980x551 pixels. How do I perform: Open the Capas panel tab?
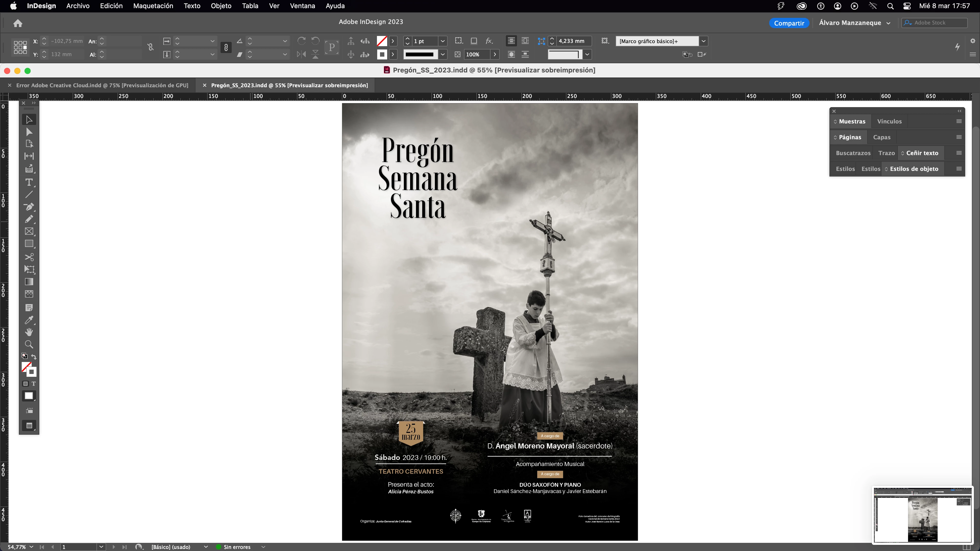(x=881, y=137)
